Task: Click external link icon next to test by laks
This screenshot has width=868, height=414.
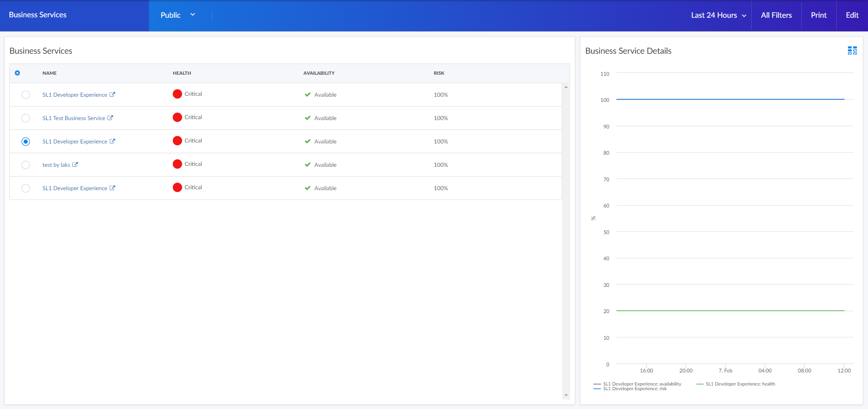Action: (75, 164)
